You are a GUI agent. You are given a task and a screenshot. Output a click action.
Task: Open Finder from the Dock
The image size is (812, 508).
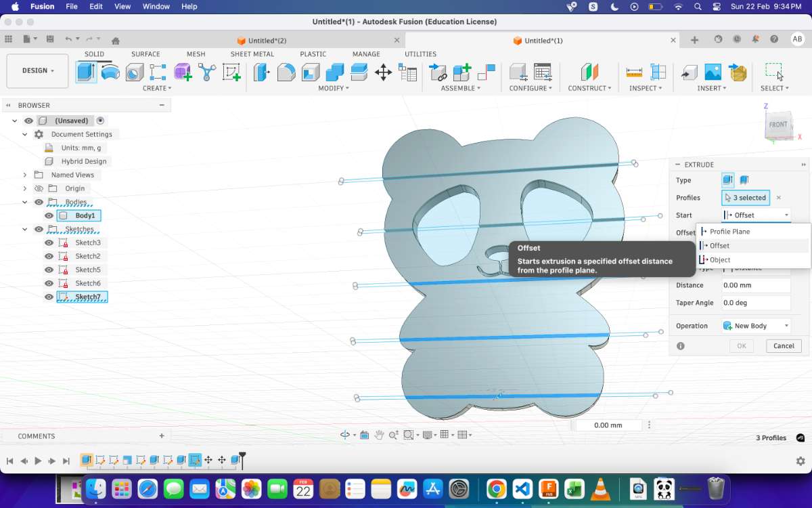[96, 488]
